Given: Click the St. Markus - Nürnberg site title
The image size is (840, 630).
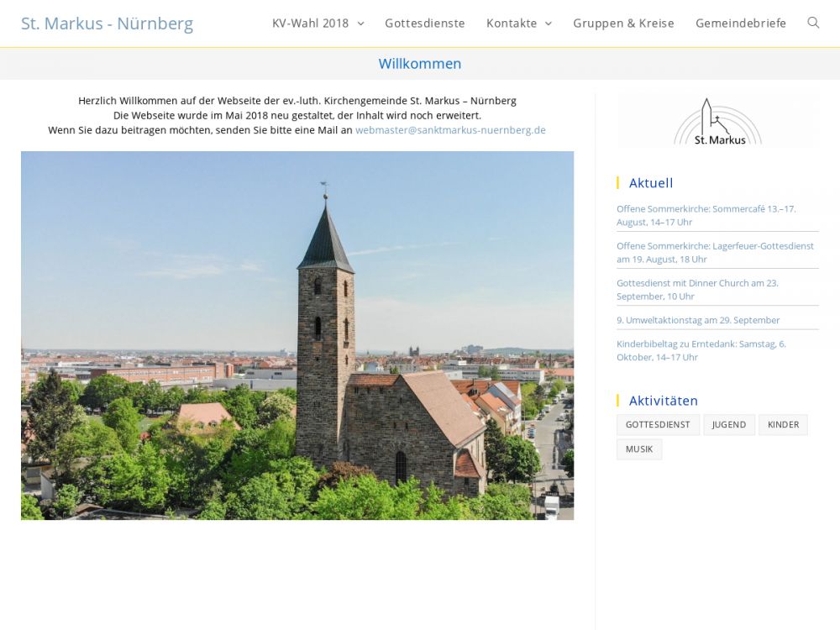Looking at the screenshot, I should (107, 24).
